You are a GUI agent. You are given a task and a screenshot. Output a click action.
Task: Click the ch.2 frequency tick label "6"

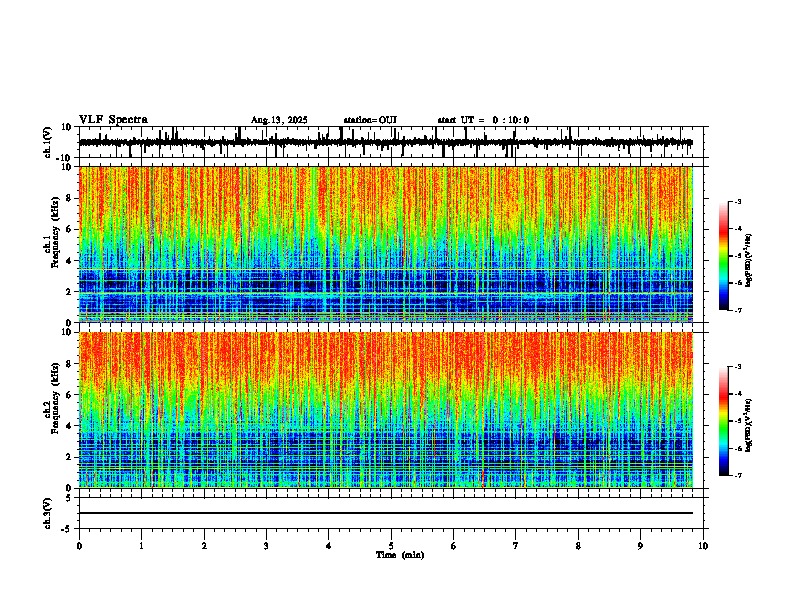click(x=70, y=395)
